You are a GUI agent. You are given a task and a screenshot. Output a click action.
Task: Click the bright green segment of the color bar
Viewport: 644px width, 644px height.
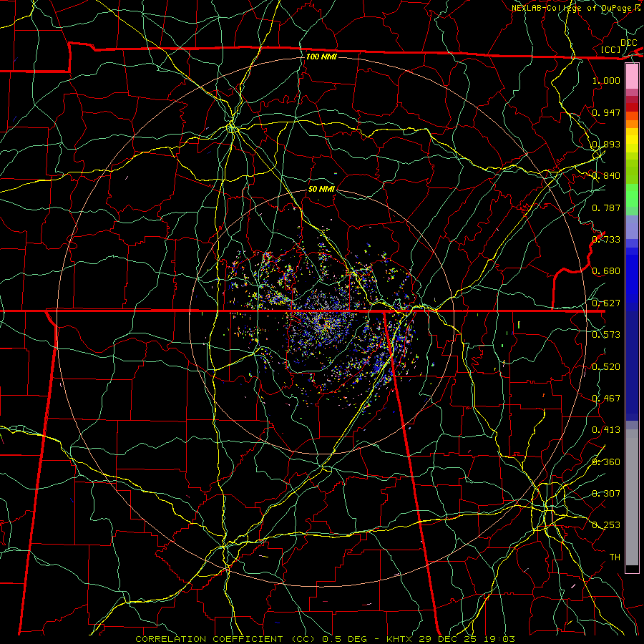click(x=632, y=195)
